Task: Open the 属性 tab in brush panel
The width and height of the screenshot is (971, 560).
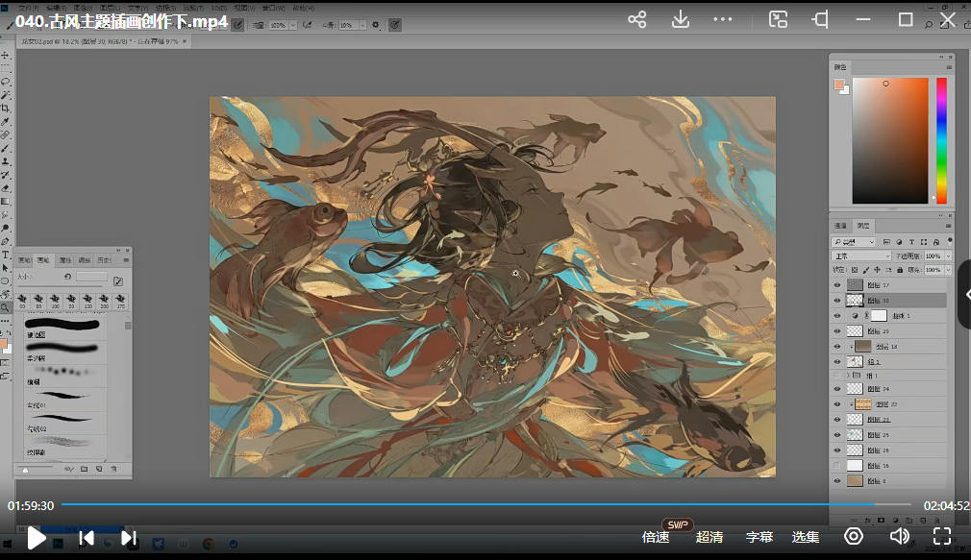Action: (x=65, y=259)
